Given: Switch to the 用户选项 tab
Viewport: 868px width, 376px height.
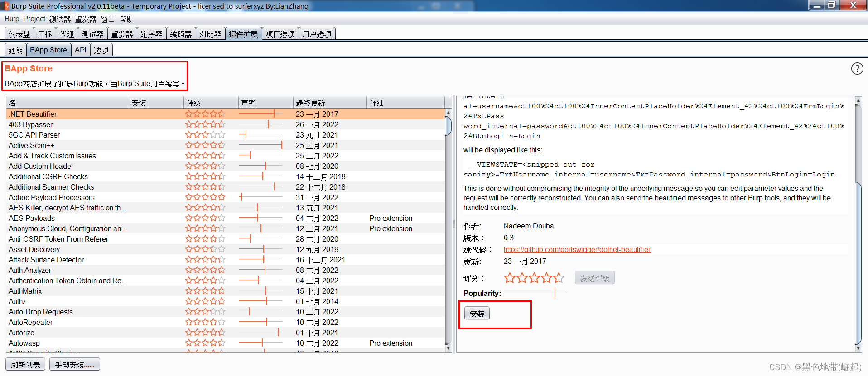Looking at the screenshot, I should (x=317, y=34).
